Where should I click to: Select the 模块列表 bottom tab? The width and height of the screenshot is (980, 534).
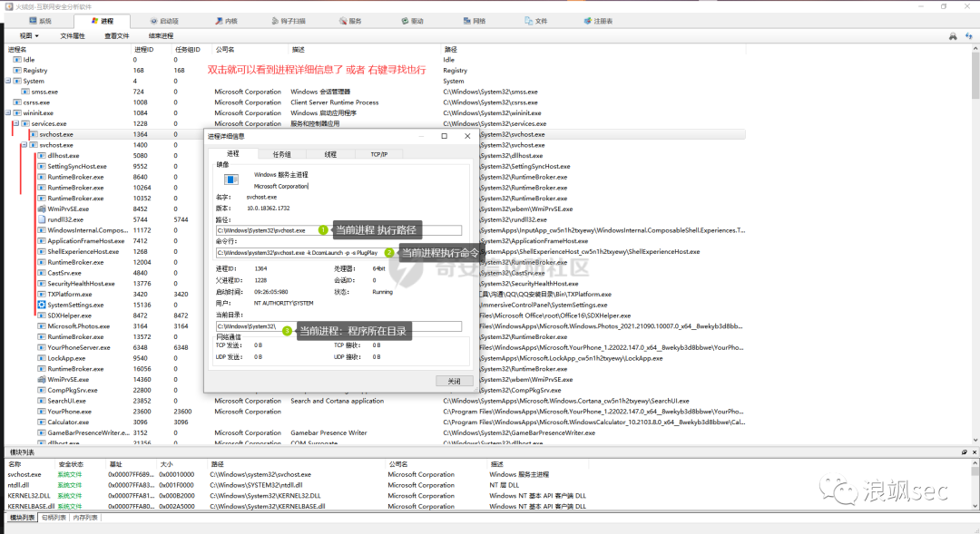coord(22,517)
